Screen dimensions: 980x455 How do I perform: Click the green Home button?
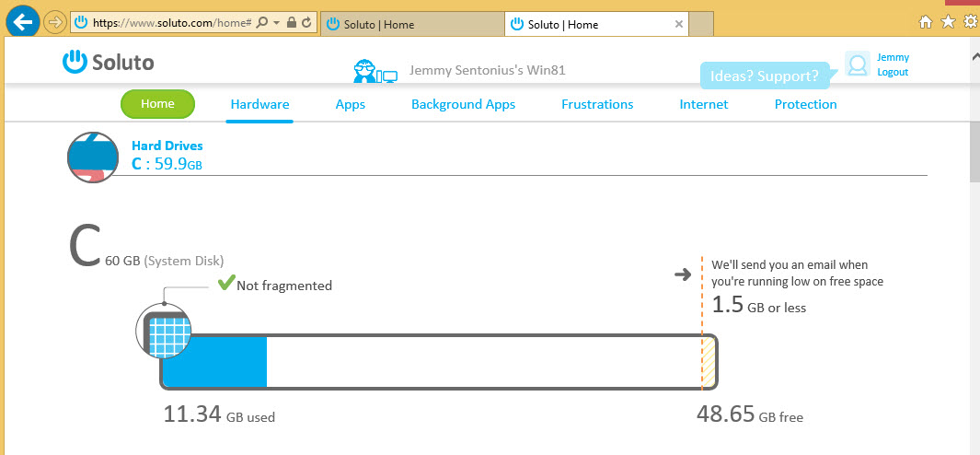pos(157,104)
